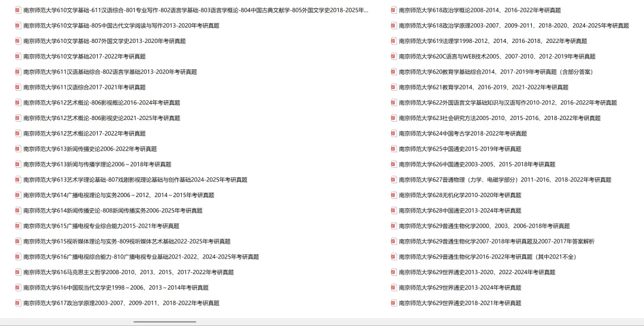The image size is (644, 326).
Task: Click PDF icon beside 629世界通史2018-2021 file
Action: click(394, 303)
